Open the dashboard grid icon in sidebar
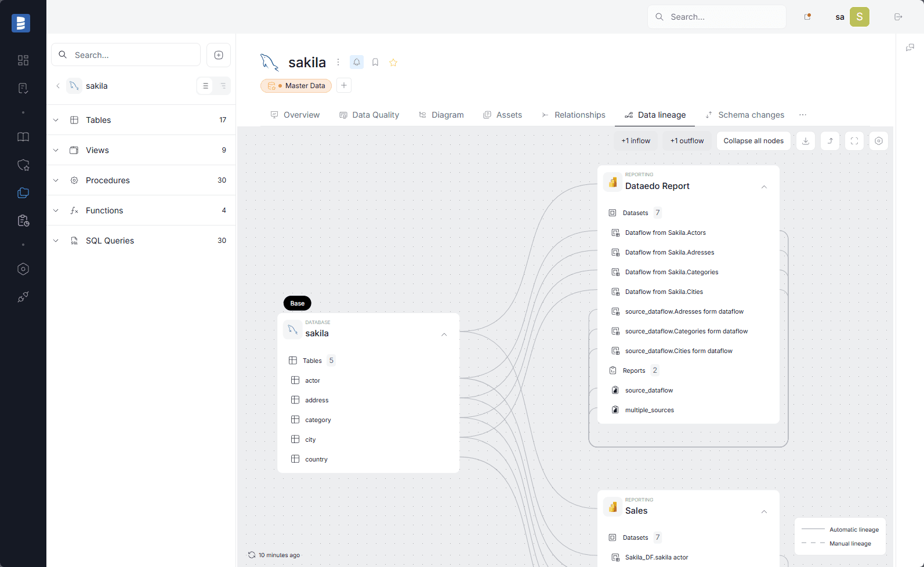924x567 pixels. (23, 60)
